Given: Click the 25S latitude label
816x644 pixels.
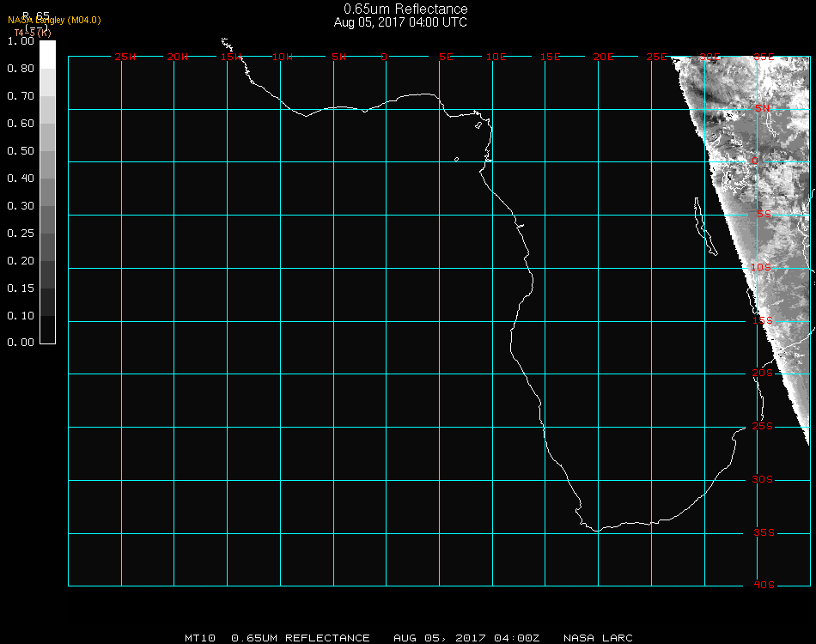Looking at the screenshot, I should point(763,426).
